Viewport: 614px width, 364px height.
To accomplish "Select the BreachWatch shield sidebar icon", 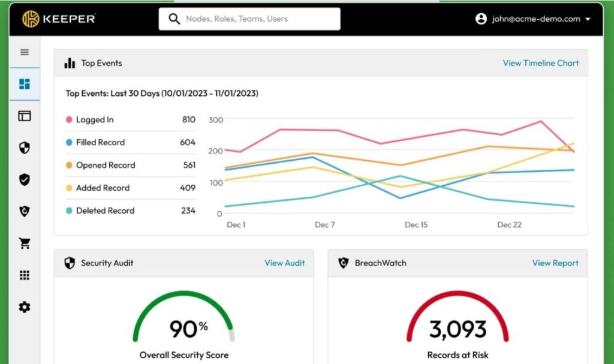I will [x=24, y=211].
